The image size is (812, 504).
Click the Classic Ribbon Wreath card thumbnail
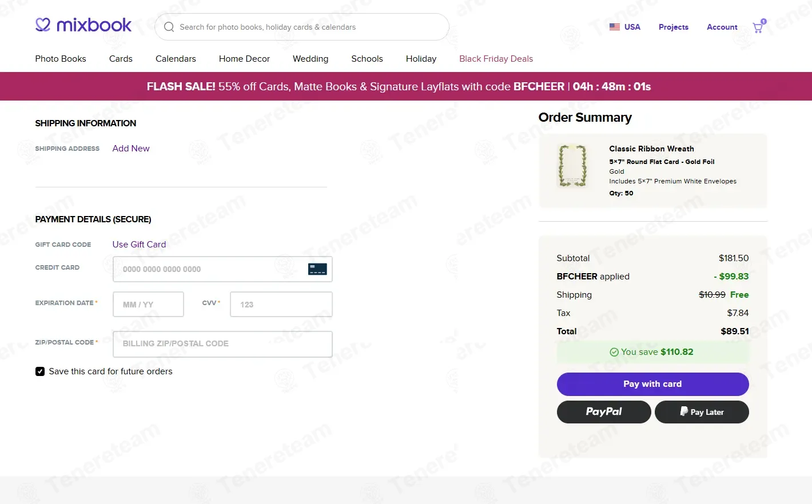pyautogui.click(x=572, y=166)
